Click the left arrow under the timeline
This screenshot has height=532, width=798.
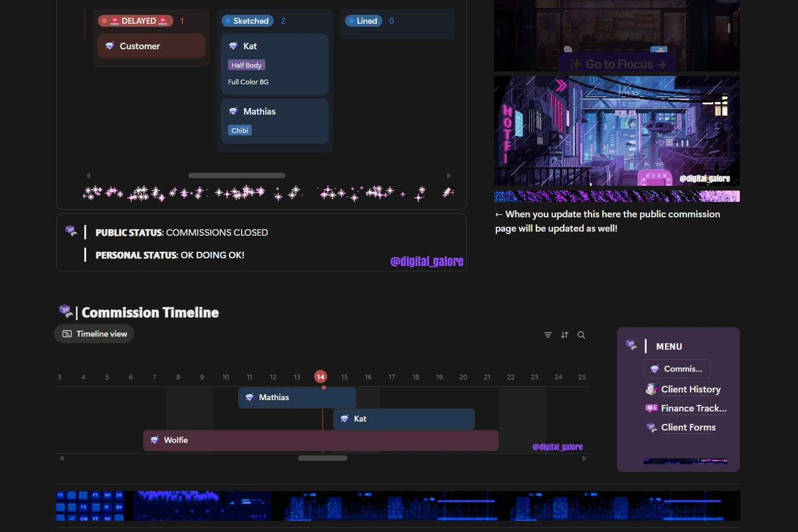(61, 458)
